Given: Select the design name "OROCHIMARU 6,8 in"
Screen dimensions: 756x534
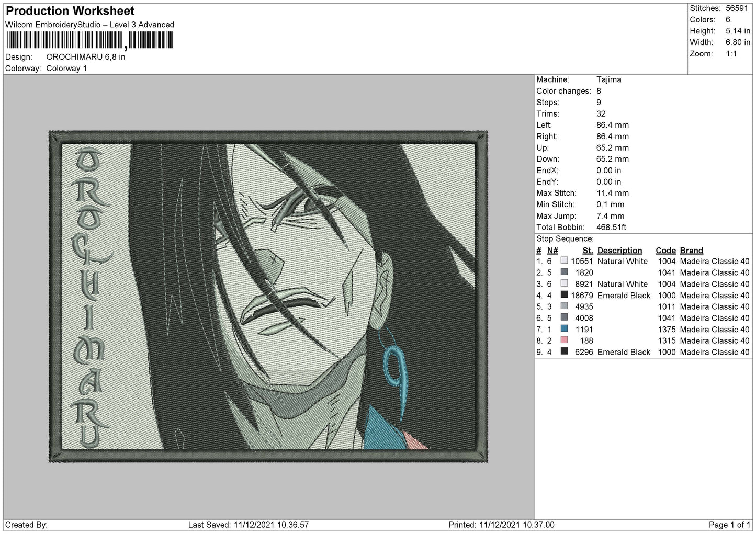Looking at the screenshot, I should pyautogui.click(x=86, y=57).
